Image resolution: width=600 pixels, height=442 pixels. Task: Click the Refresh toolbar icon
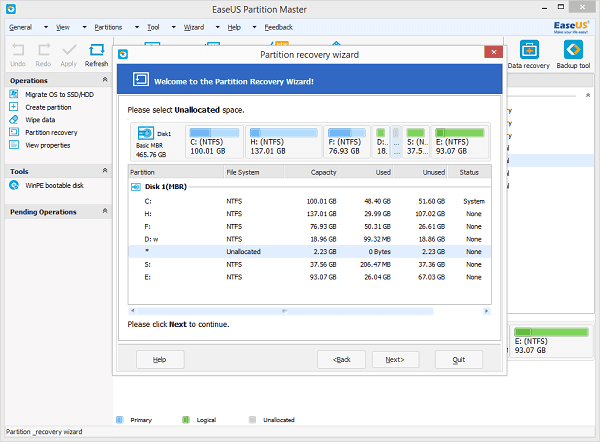[x=96, y=50]
